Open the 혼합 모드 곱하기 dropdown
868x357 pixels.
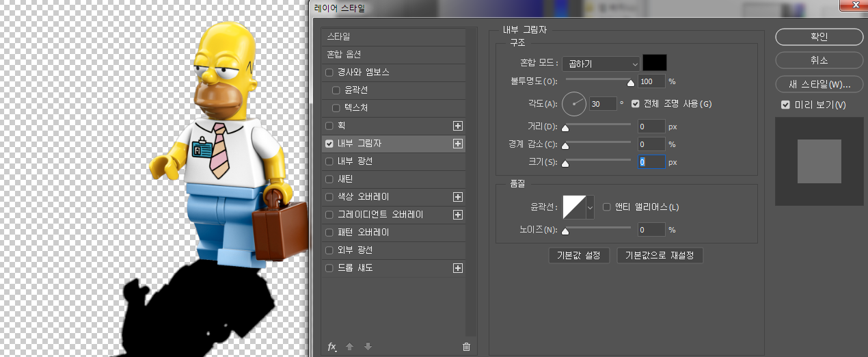pyautogui.click(x=601, y=64)
